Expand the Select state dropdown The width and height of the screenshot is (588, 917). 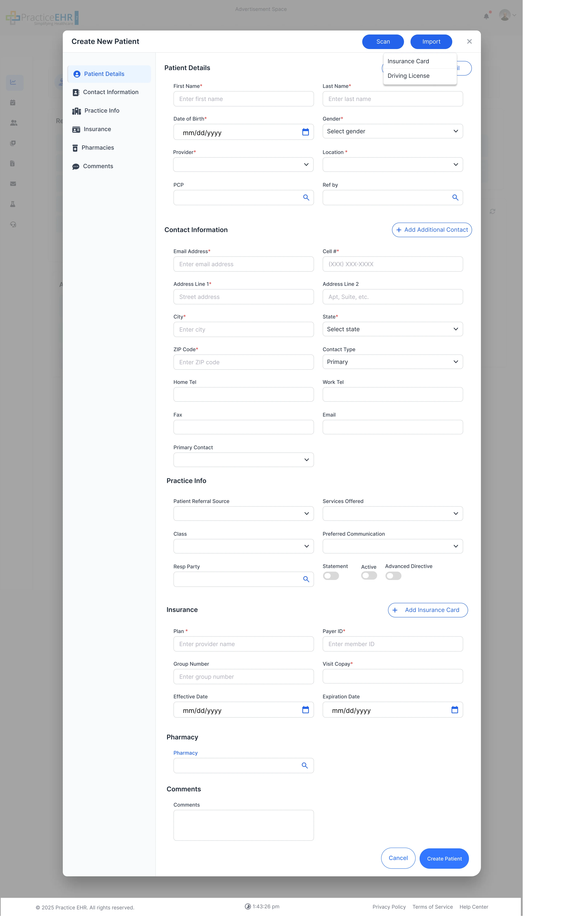coord(393,329)
